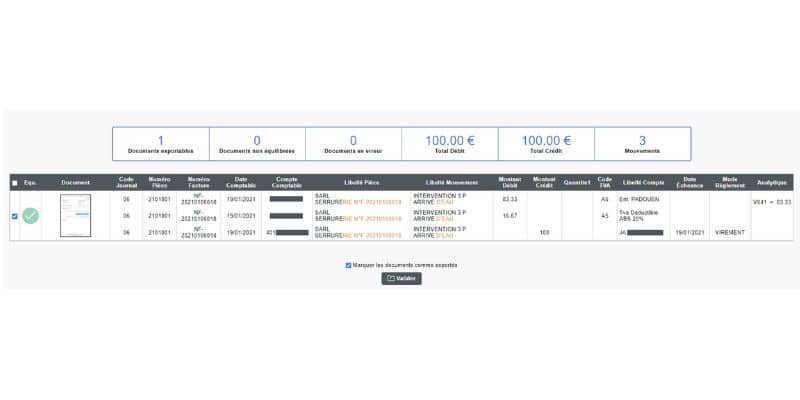Toggle Marquer les documents comme exportés checkbox
The height and width of the screenshot is (400, 800).
(348, 265)
